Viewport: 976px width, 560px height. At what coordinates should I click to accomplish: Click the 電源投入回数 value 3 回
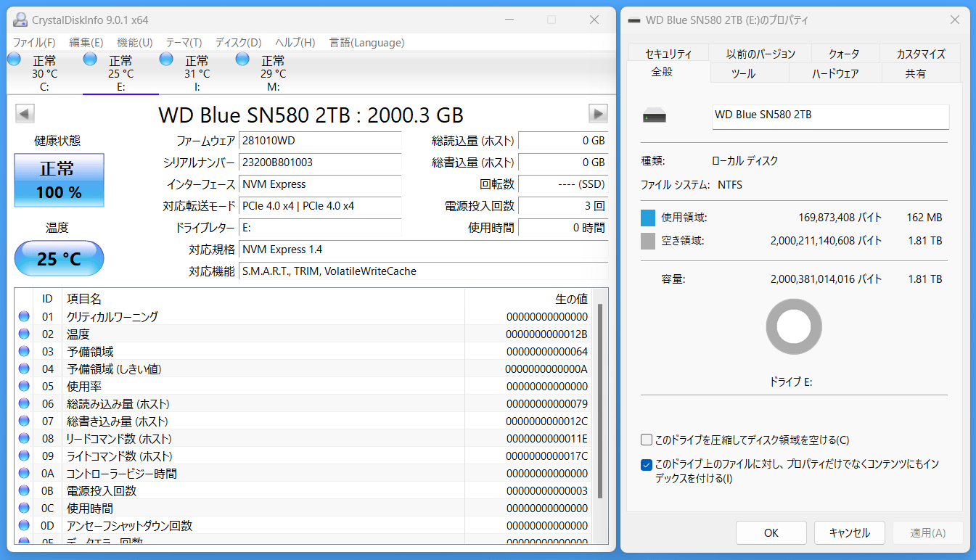(563, 206)
